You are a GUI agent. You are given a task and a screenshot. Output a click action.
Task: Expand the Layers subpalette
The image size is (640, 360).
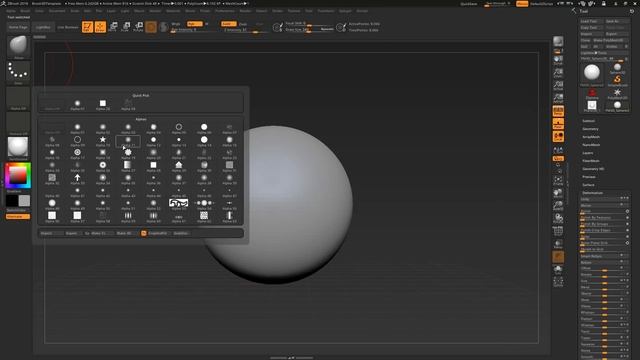click(x=588, y=153)
